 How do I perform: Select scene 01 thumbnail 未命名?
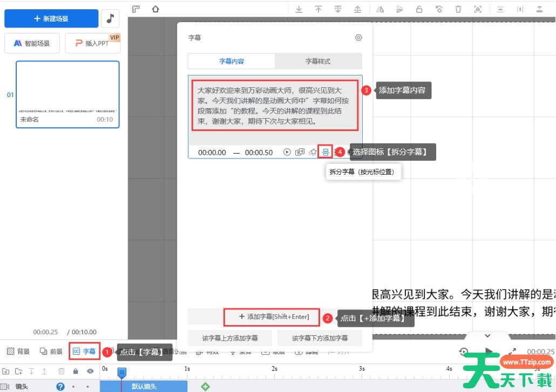pos(67,94)
